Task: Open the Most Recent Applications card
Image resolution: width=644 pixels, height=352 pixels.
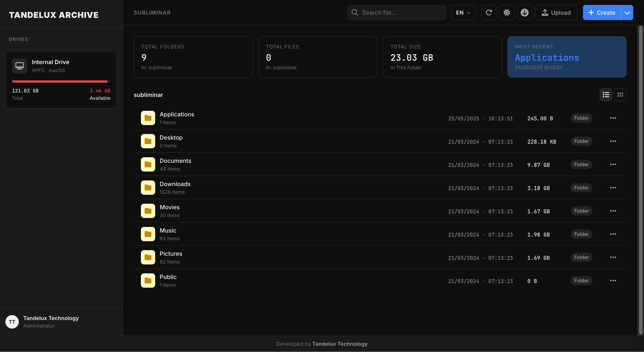Action: point(567,57)
